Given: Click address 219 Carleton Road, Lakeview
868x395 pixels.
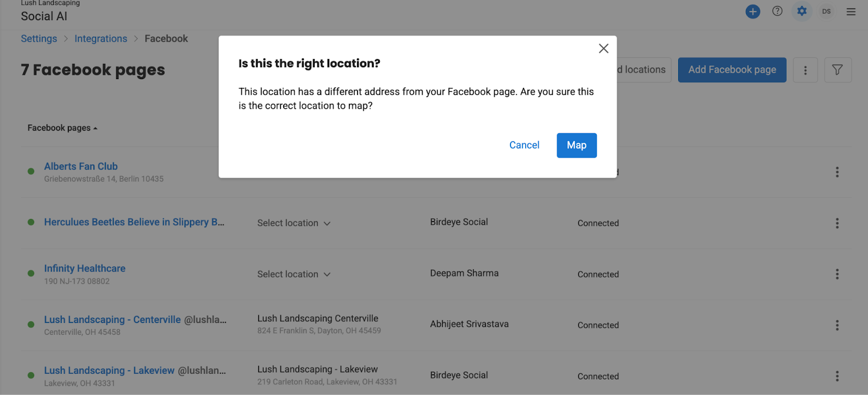Looking at the screenshot, I should [x=327, y=381].
